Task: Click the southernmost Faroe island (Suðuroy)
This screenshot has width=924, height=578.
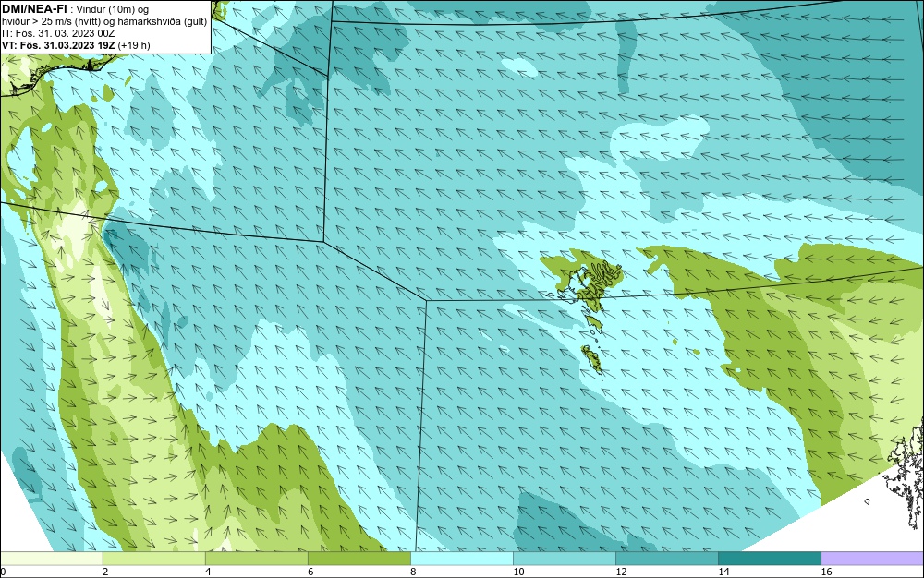Action: point(592,359)
